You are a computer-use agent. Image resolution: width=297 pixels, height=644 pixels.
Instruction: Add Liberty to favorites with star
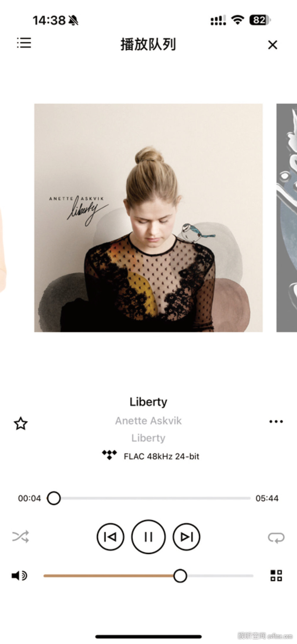pyautogui.click(x=20, y=423)
